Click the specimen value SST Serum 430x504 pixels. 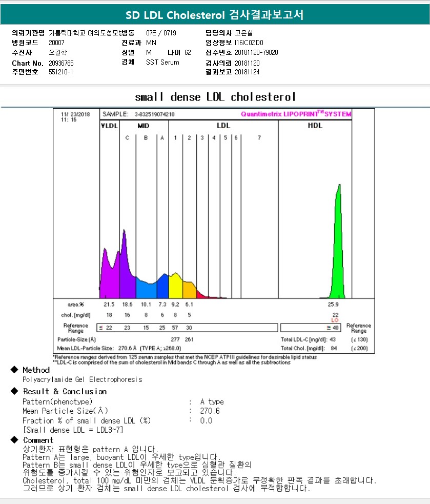click(x=162, y=63)
